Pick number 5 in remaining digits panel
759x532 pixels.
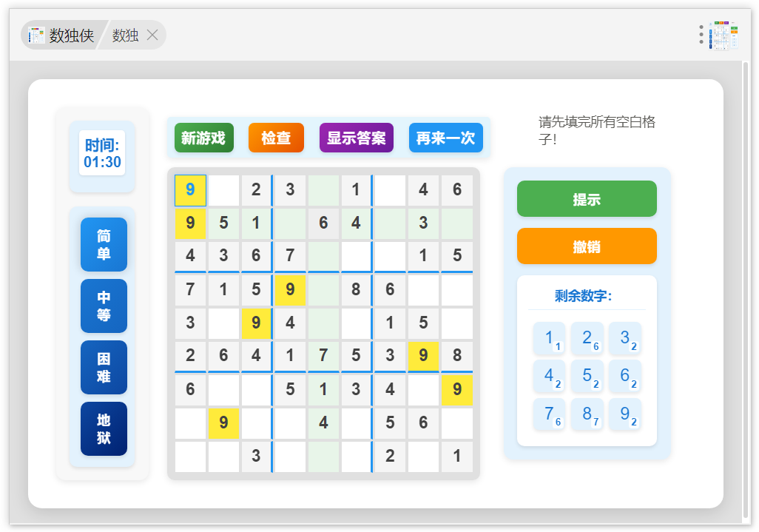coord(587,376)
